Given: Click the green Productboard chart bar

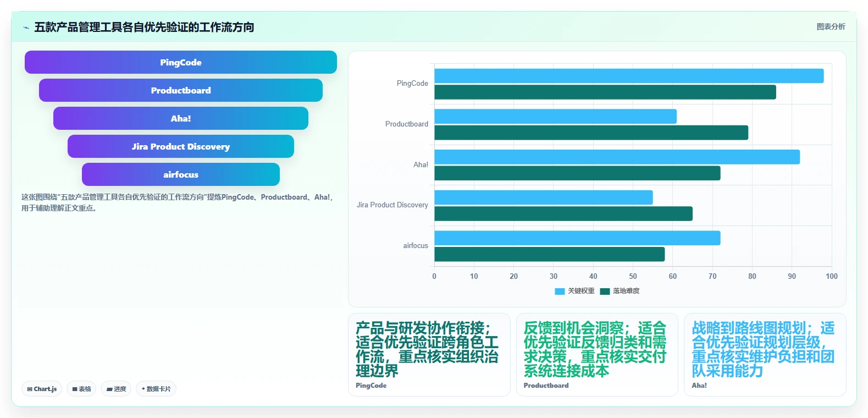Looking at the screenshot, I should (591, 133).
